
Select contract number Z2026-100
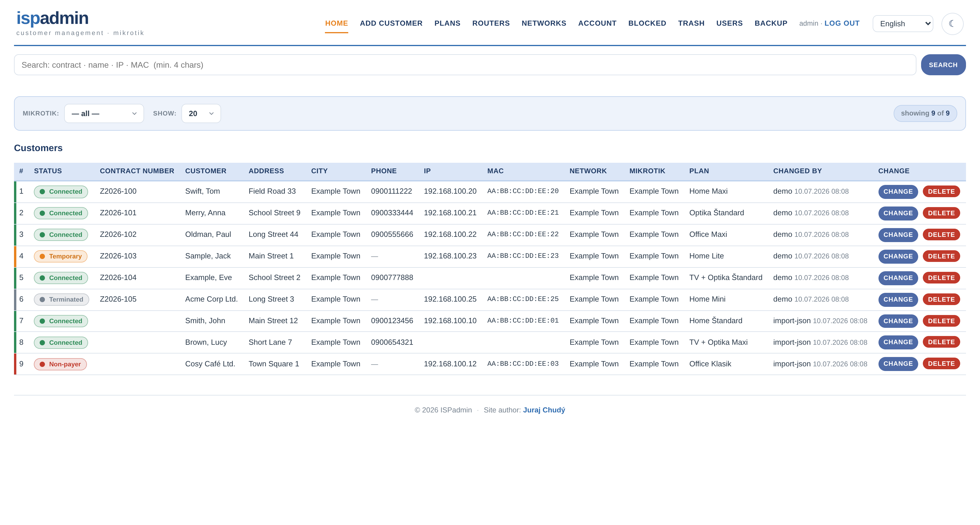(118, 191)
